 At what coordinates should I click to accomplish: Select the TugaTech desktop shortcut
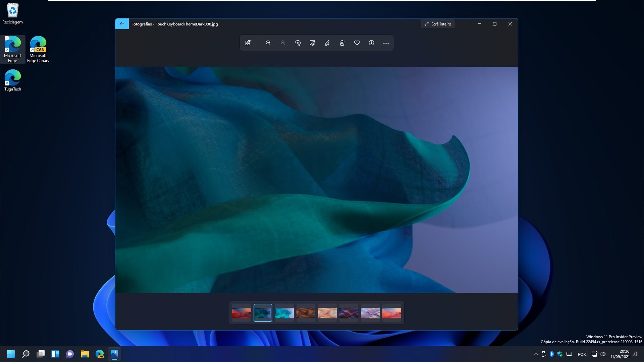(12, 80)
